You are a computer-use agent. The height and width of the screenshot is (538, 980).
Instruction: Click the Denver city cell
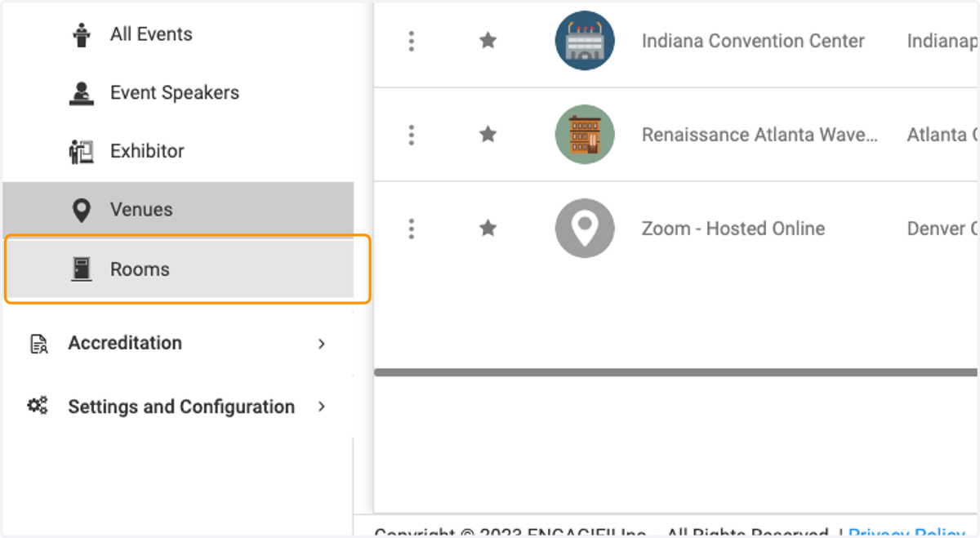pos(943,229)
